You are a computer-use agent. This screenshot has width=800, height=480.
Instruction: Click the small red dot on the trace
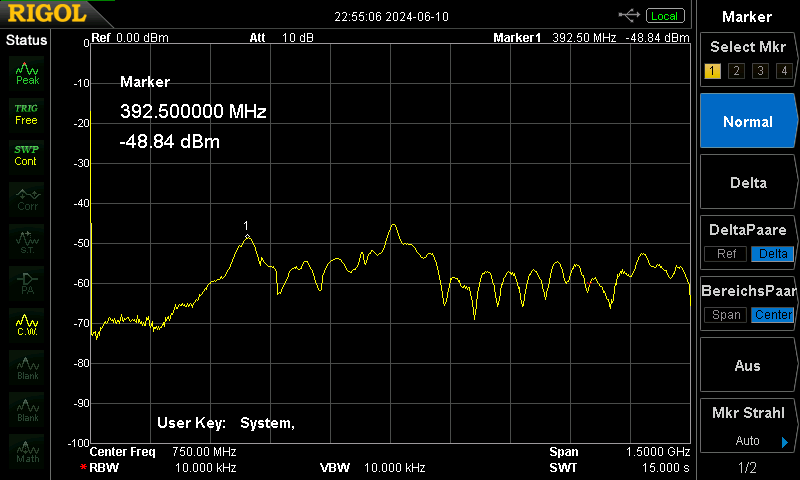point(589,283)
